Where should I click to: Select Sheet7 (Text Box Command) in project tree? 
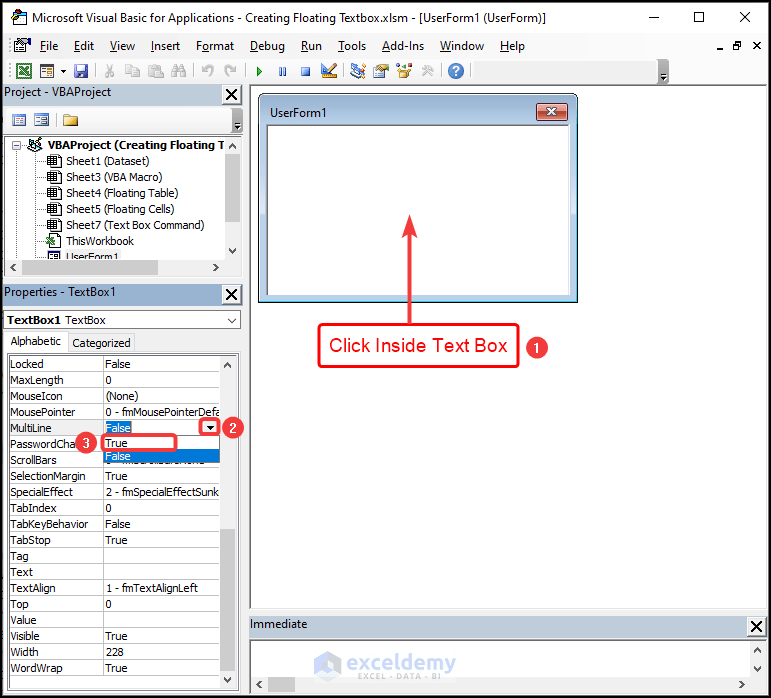(x=135, y=225)
